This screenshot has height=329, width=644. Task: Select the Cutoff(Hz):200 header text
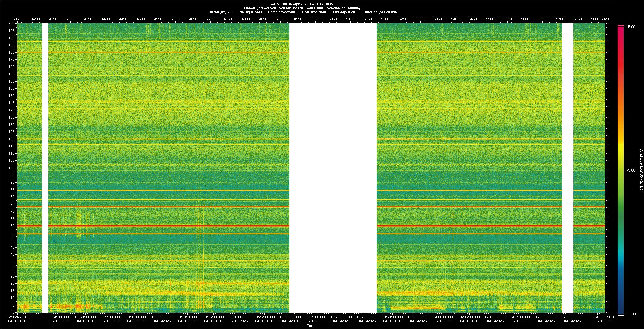coord(220,12)
